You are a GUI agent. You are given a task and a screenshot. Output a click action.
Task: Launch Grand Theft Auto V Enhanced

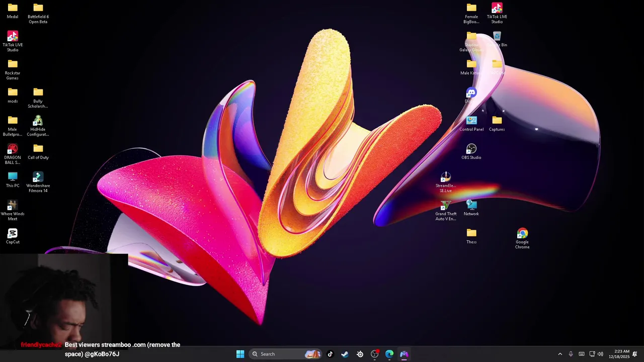[x=446, y=210]
